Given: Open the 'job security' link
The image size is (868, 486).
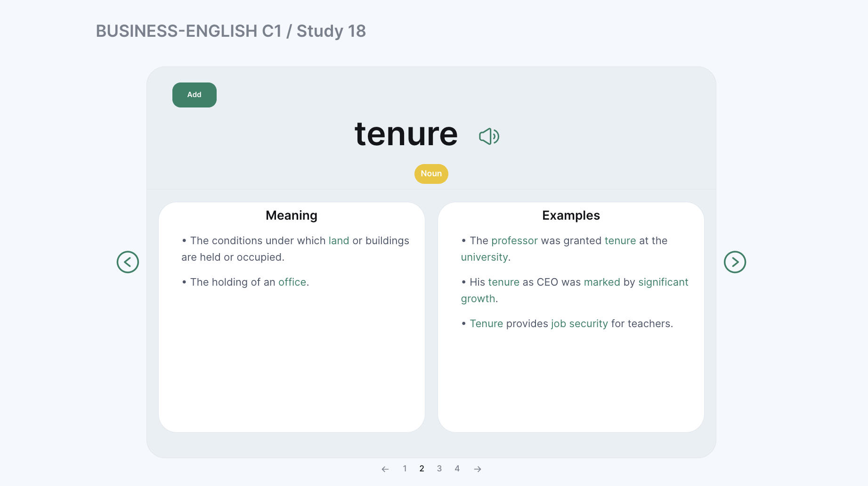Looking at the screenshot, I should (x=579, y=323).
